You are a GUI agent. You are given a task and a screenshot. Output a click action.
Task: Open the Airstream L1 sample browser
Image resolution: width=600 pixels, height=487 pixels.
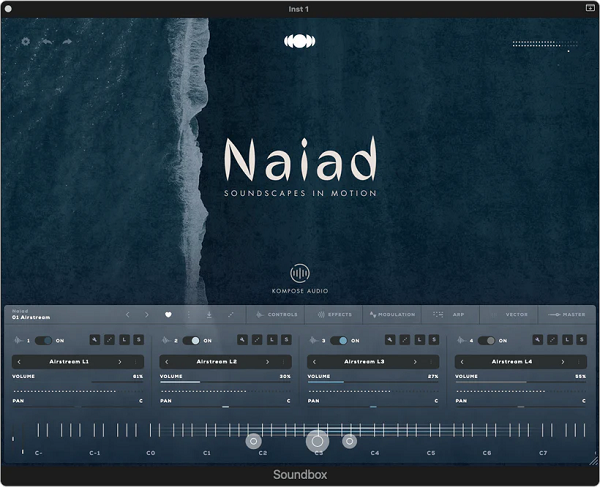69,362
